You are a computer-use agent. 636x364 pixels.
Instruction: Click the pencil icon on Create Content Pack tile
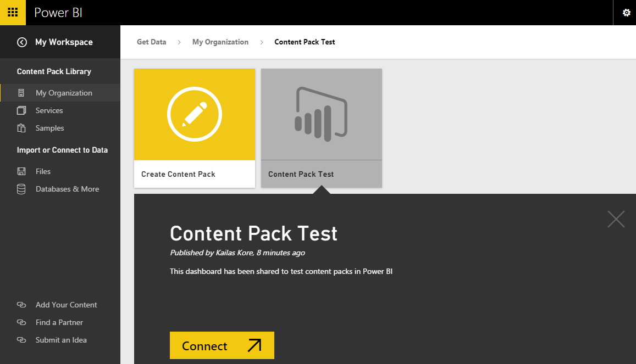pos(194,114)
